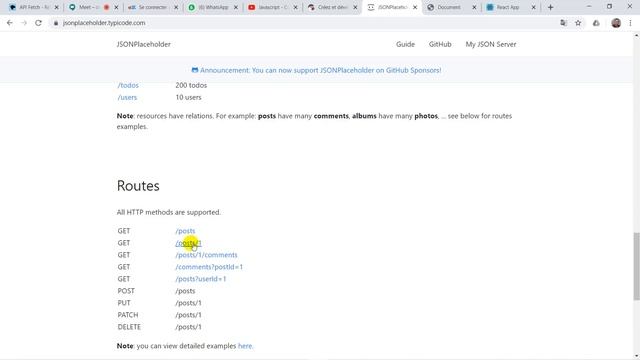The image size is (640, 360).
Task: Click the "10 users" text
Action: (188, 97)
